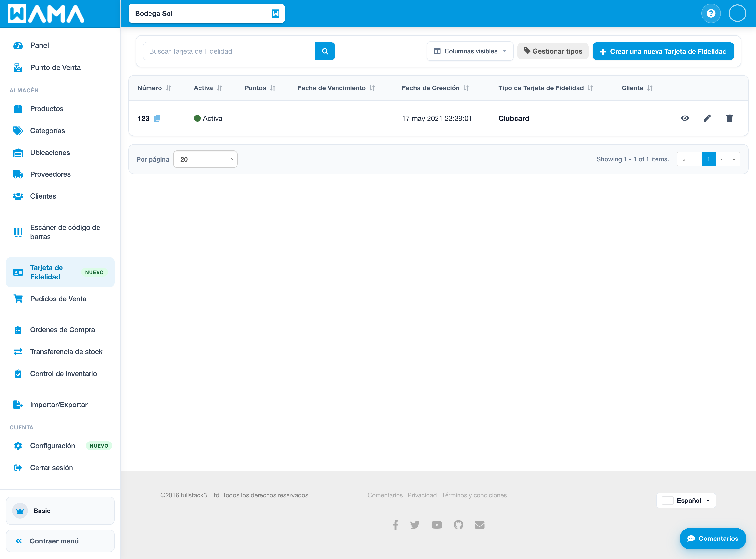Open Control de inventario
The width and height of the screenshot is (756, 559).
click(x=60, y=374)
